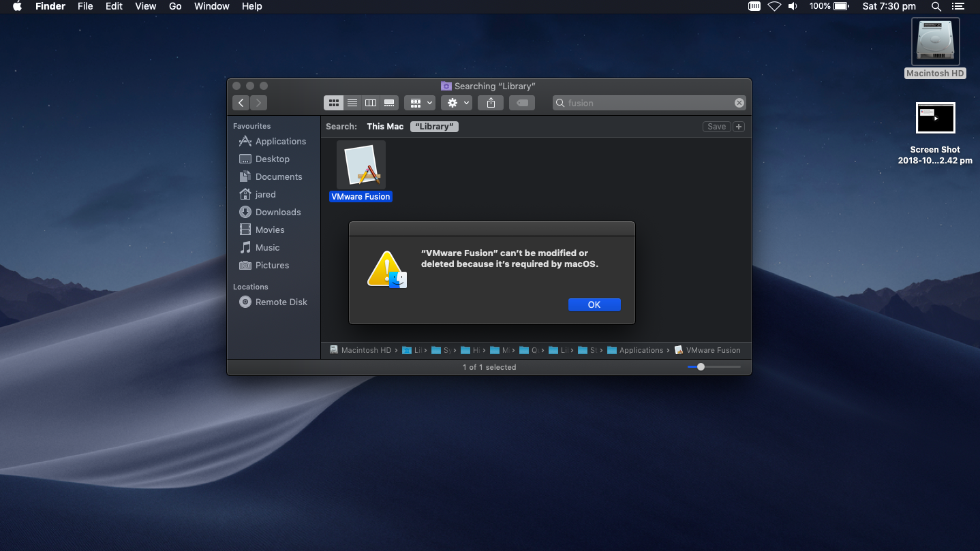Click the volume icon in menu bar
Viewport: 980px width, 551px height.
pos(793,6)
